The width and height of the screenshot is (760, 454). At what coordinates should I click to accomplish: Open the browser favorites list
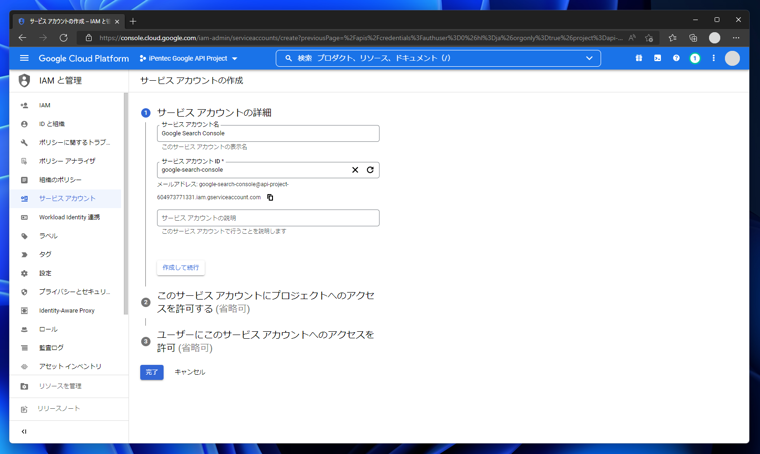tap(672, 38)
